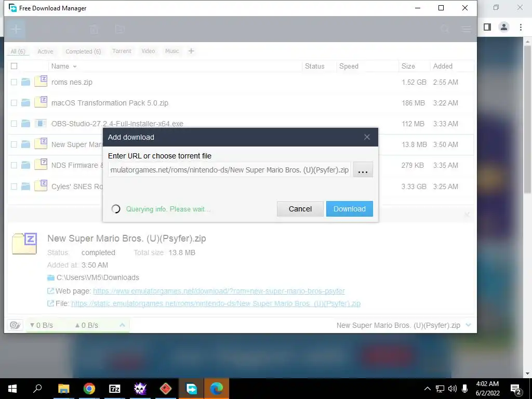Open the three-dot browser menu
The width and height of the screenshot is (532, 399).
click(521, 27)
